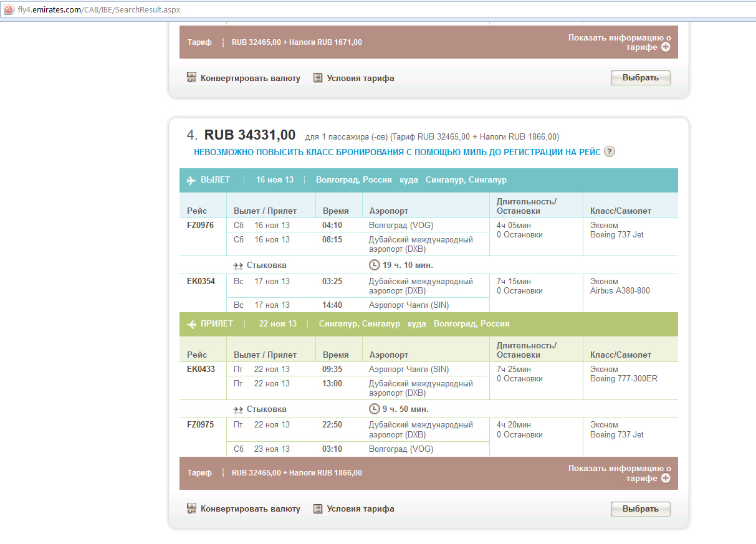This screenshot has height=544, width=756.
Task: Open lower 'Показать информацию о тарифе' text
Action: pyautogui.click(x=619, y=469)
